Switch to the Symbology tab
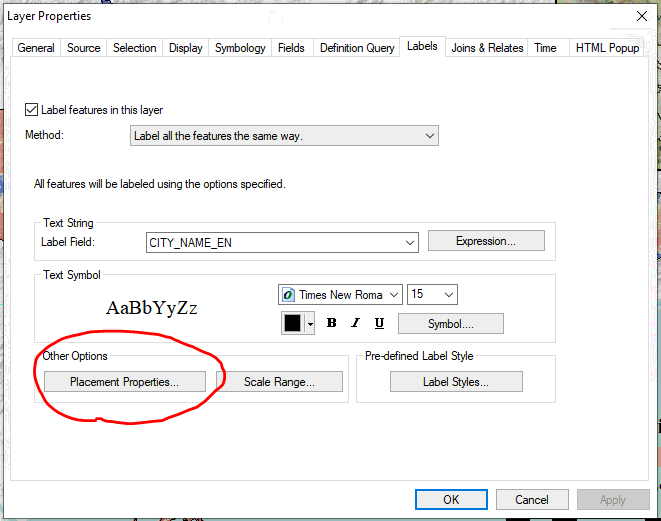 [x=240, y=48]
